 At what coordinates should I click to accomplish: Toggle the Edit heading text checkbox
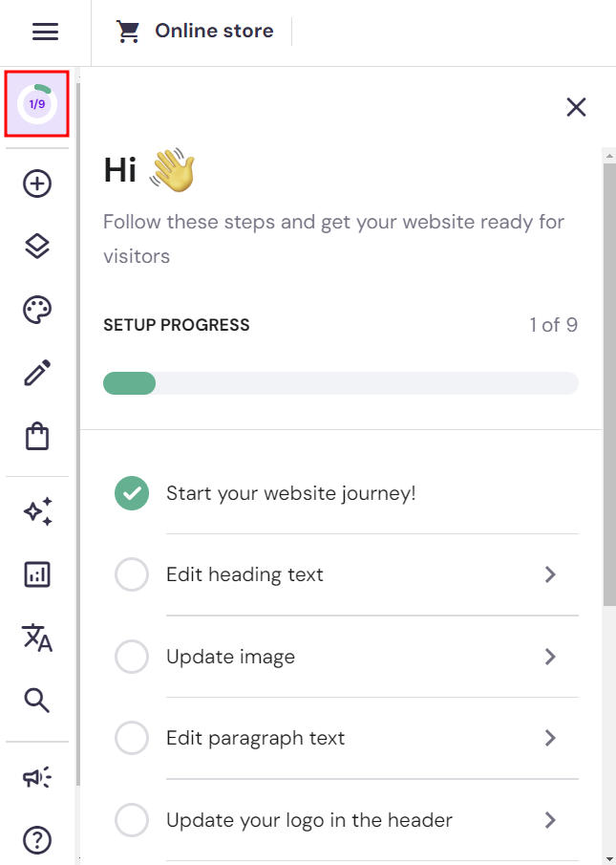[132, 575]
